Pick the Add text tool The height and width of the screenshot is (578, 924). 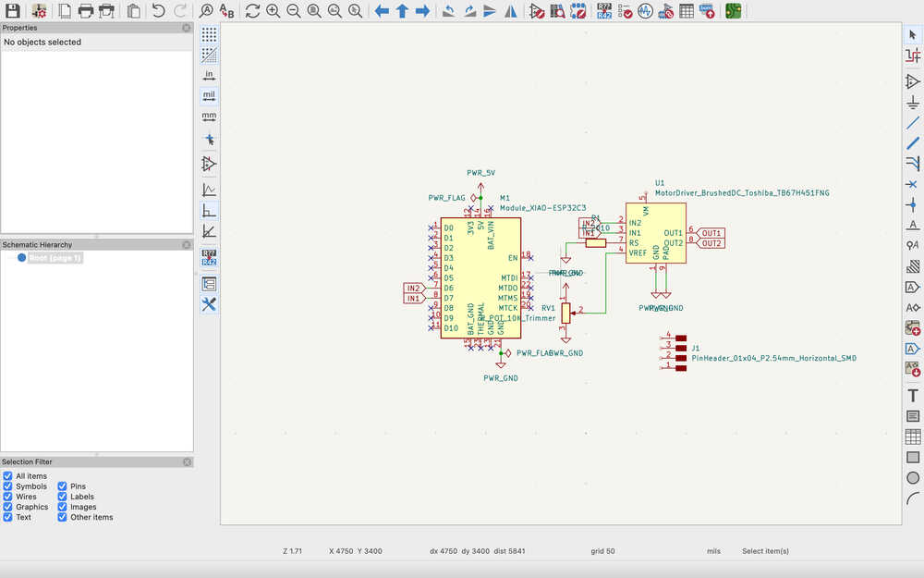913,395
